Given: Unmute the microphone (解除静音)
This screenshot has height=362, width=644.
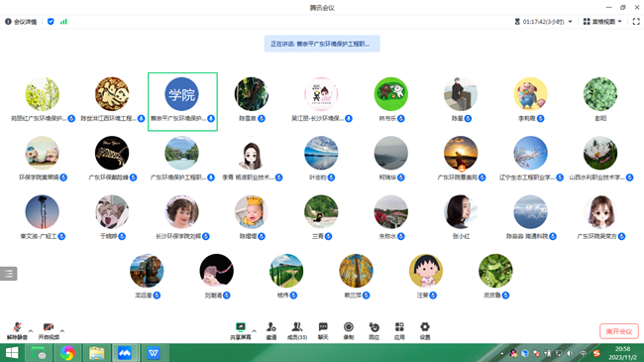Looking at the screenshot, I should (17, 330).
